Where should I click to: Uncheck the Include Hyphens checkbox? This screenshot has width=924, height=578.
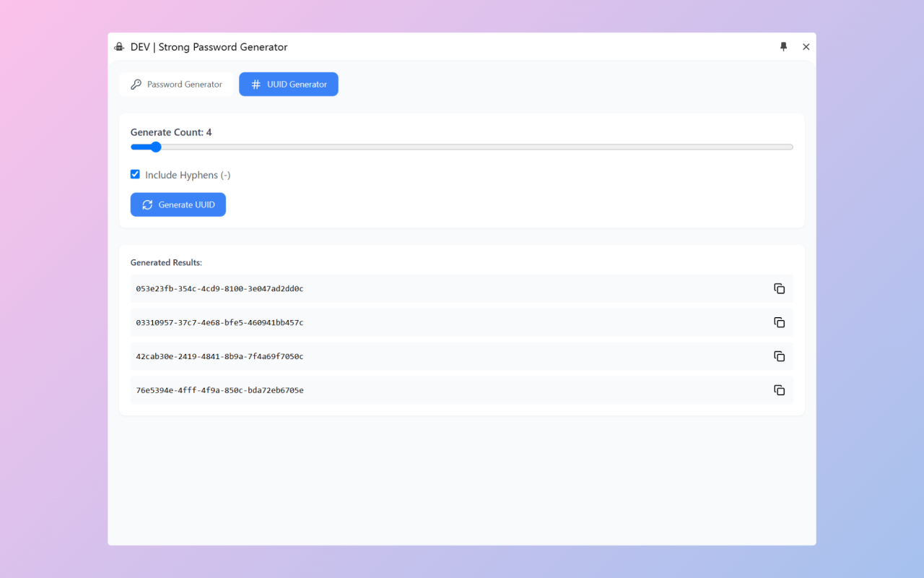point(135,174)
